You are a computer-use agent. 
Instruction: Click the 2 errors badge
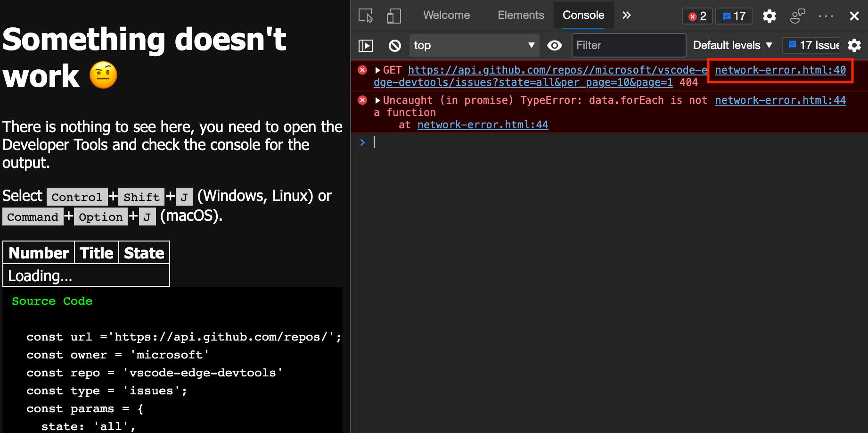pos(697,16)
